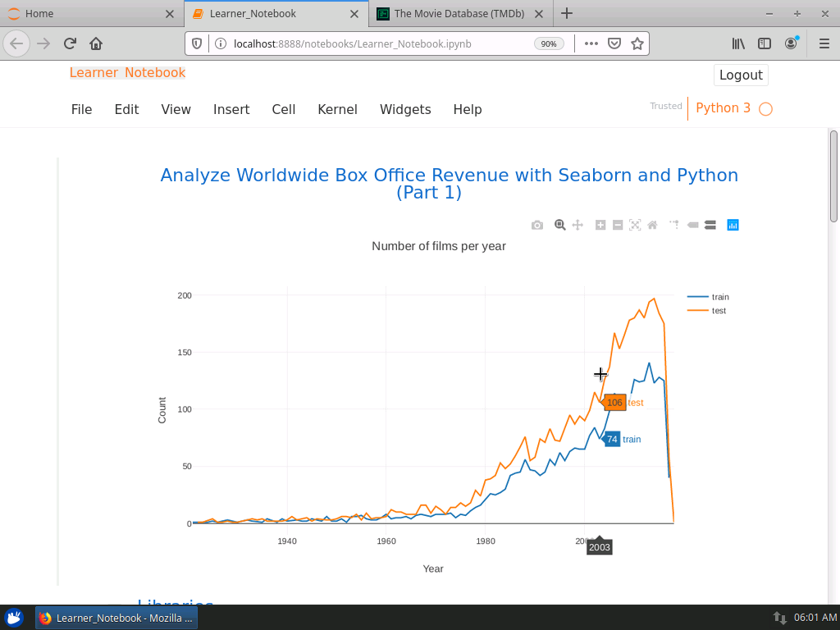The height and width of the screenshot is (630, 840).
Task: Expand the Kernel menu
Action: (337, 109)
